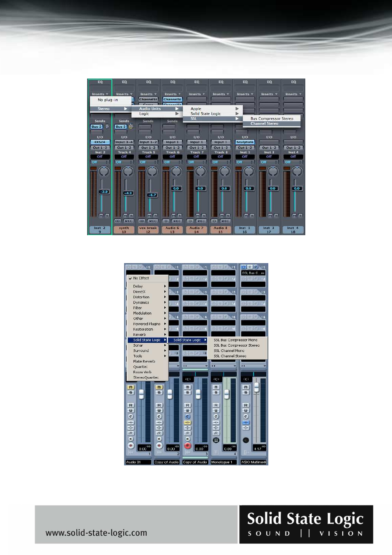This screenshot has width=392, height=555.
Task: Click the ASIO Multimedia channel fader
Action: pyautogui.click(x=257, y=387)
